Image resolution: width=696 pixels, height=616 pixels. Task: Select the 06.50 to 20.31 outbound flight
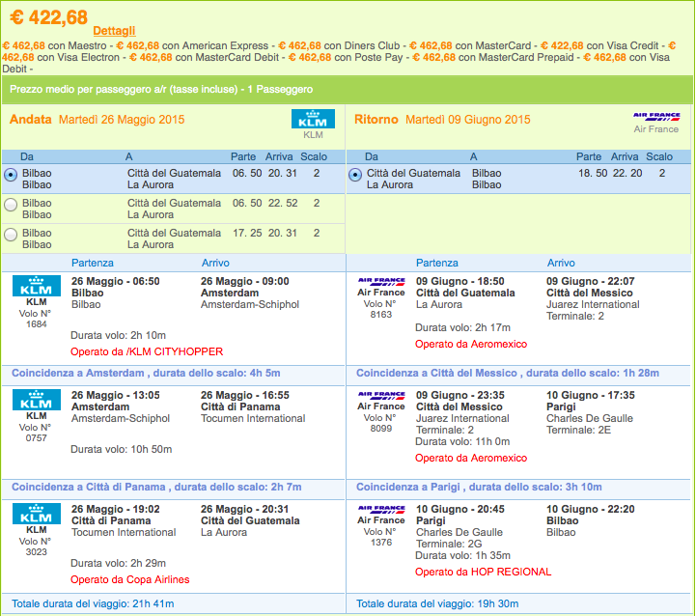(x=11, y=175)
